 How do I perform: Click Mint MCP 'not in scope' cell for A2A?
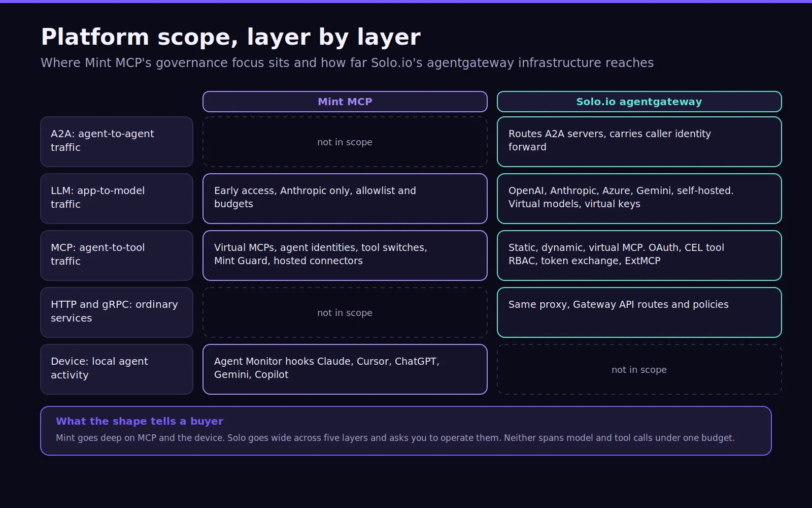point(345,142)
